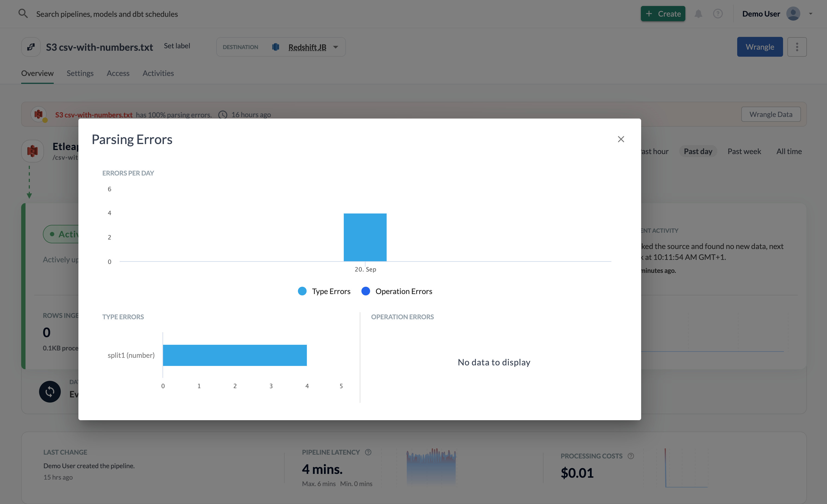827x504 pixels.
Task: Expand the user account dropdown arrow
Action: [x=810, y=14]
